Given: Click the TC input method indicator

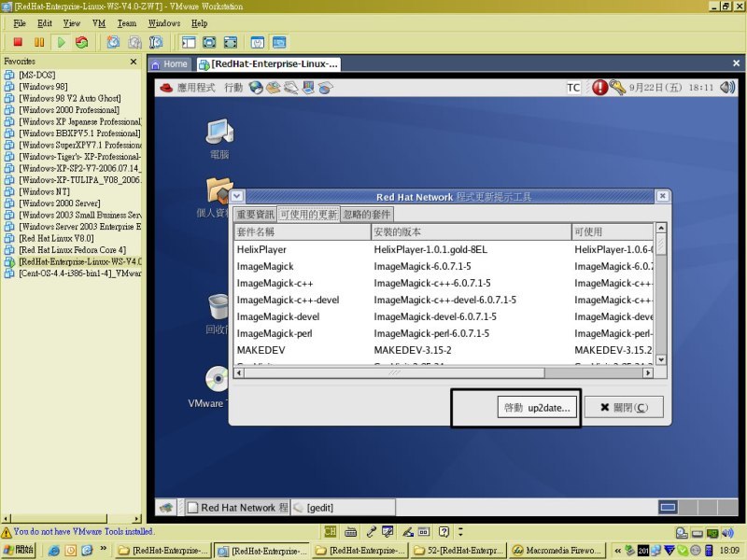Looking at the screenshot, I should (573, 88).
